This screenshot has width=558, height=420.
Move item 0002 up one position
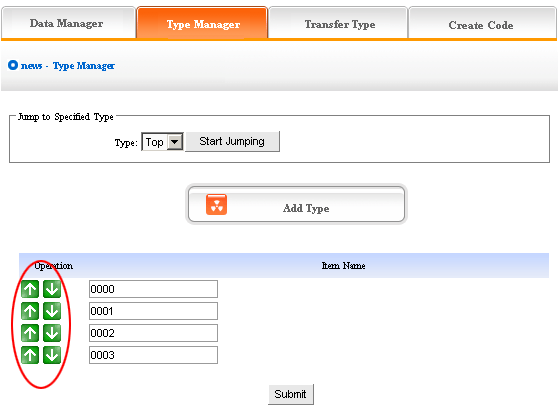30,333
